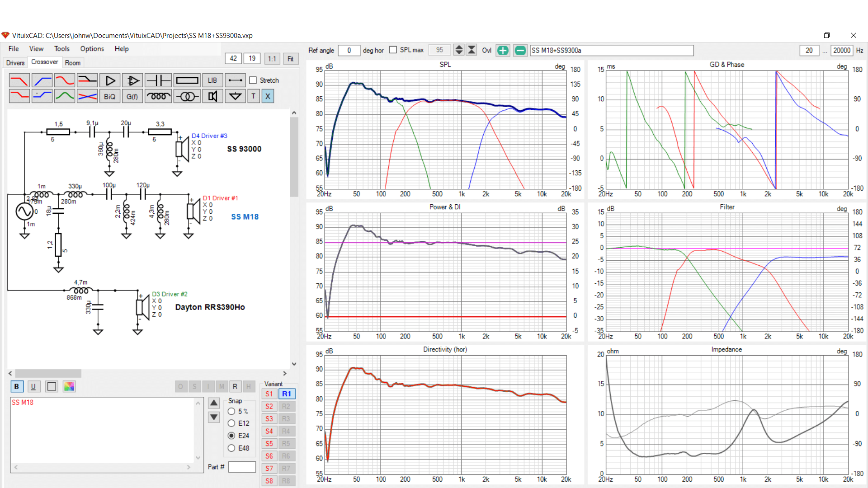The image size is (868, 488).
Task: Click the schematic vertical scrollbar down arrow
Action: pos(294,364)
